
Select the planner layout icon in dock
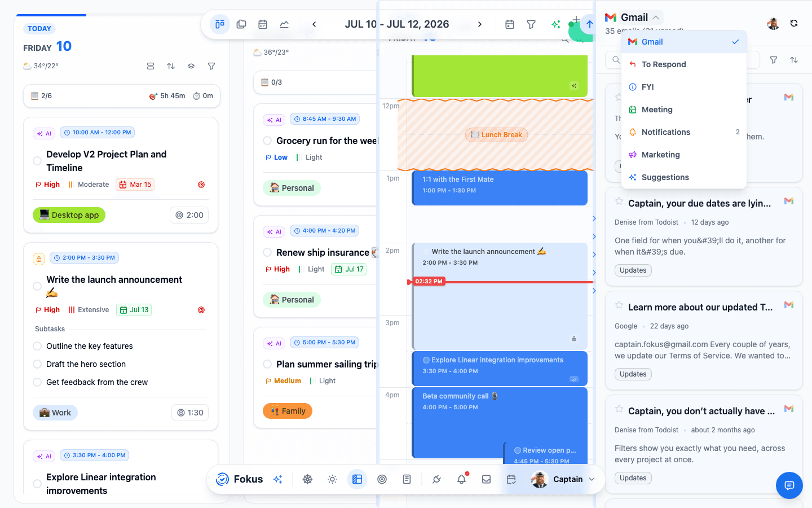[358, 479]
